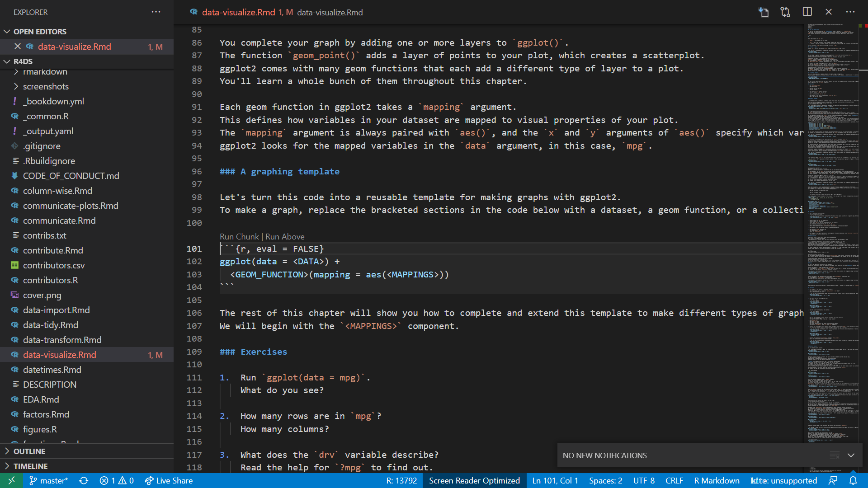This screenshot has height=488, width=868.
Task: Toggle Screen Reader Optimized mode
Action: point(474,480)
